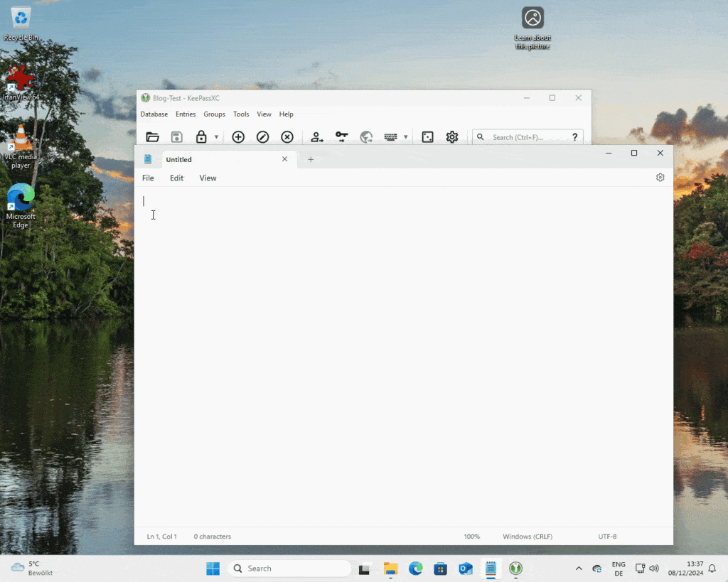
Task: Click Learn about this picture icon
Action: (x=532, y=28)
